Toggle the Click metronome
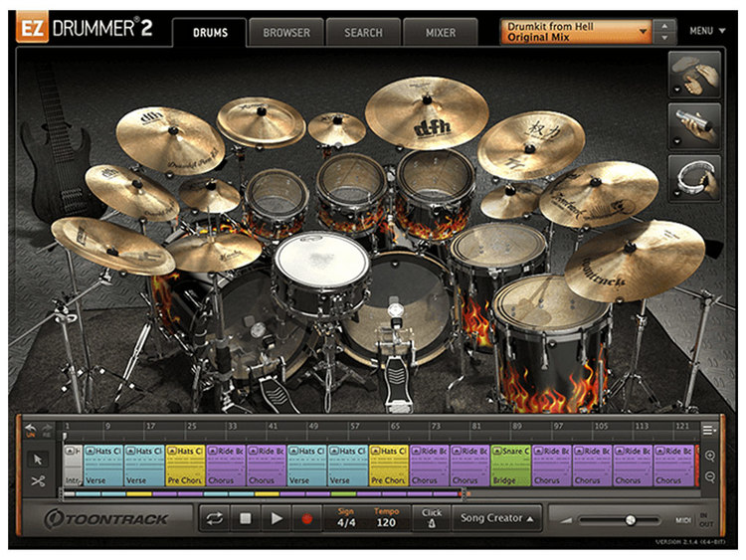The width and height of the screenshot is (746, 560). [x=432, y=518]
